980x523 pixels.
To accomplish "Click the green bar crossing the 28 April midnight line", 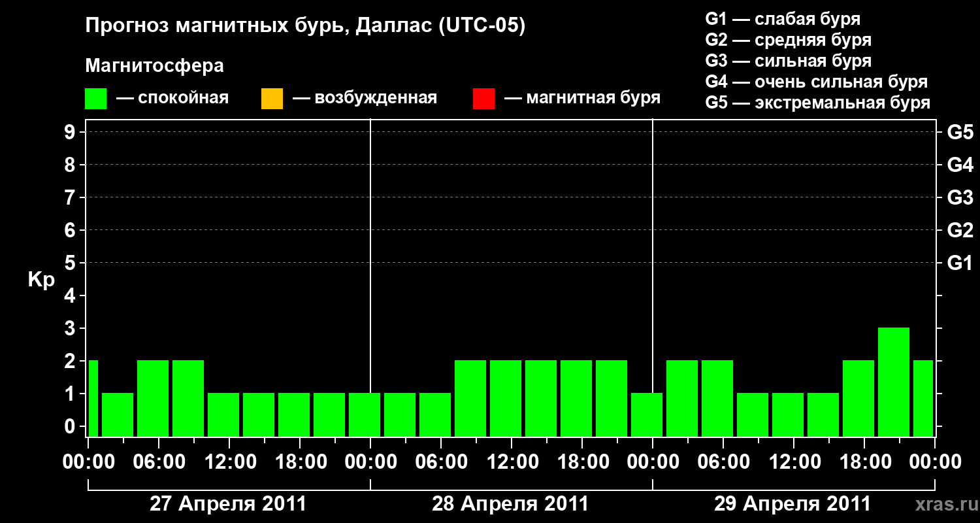I will pyautogui.click(x=365, y=414).
